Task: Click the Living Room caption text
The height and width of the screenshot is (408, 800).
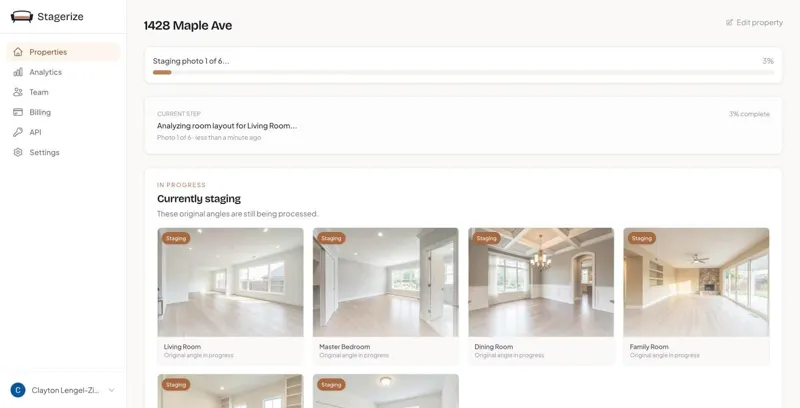Action: coord(182,347)
